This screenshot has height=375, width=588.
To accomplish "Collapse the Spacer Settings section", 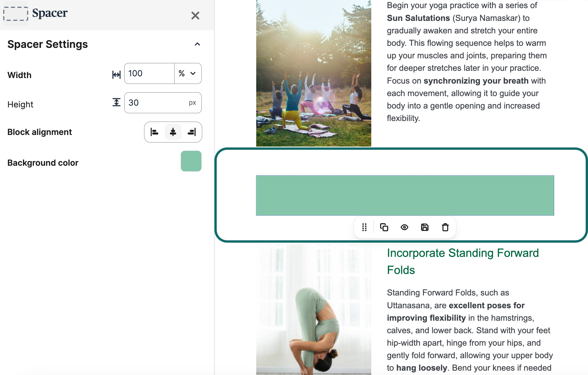I will coord(197,44).
